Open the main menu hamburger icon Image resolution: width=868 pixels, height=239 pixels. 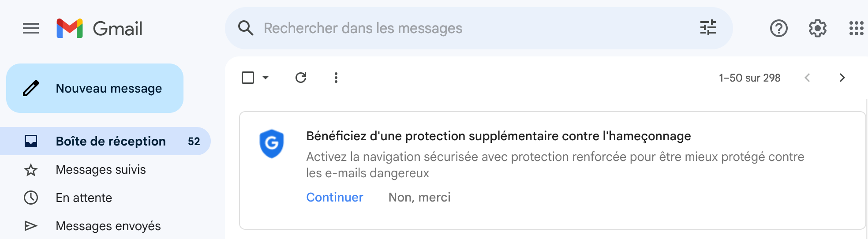pos(31,29)
